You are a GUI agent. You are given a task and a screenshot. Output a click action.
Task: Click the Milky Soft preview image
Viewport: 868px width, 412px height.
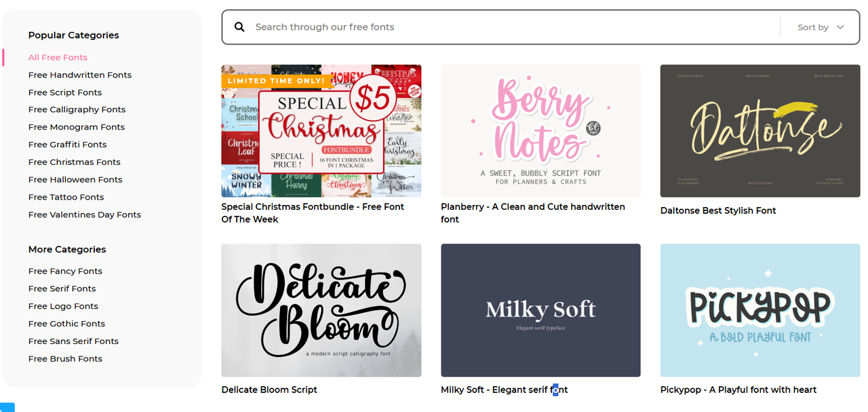[540, 310]
